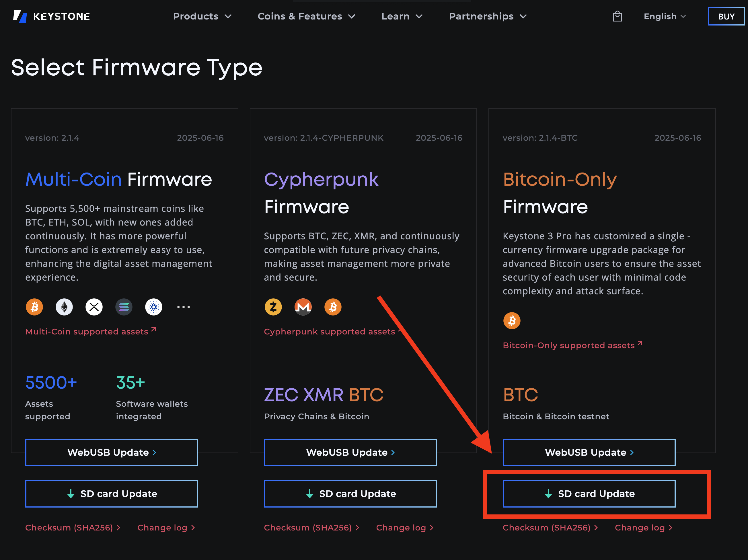Click the Bitcoin icon in Bitcoin-Only card
The width and height of the screenshot is (748, 560).
point(512,320)
